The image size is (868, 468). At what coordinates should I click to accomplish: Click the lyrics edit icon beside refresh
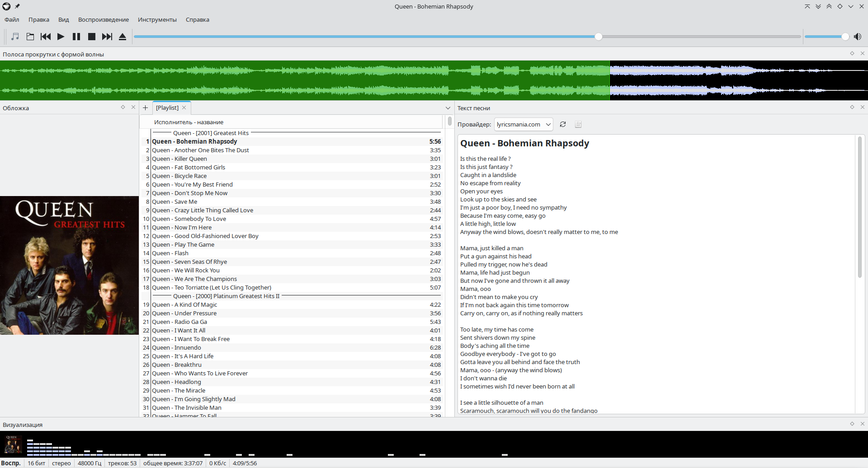coord(578,124)
